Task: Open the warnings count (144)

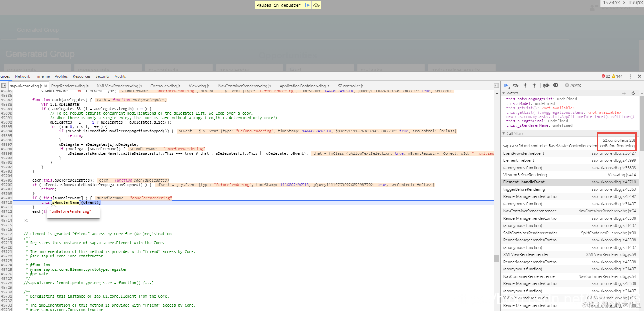Action: pos(617,76)
